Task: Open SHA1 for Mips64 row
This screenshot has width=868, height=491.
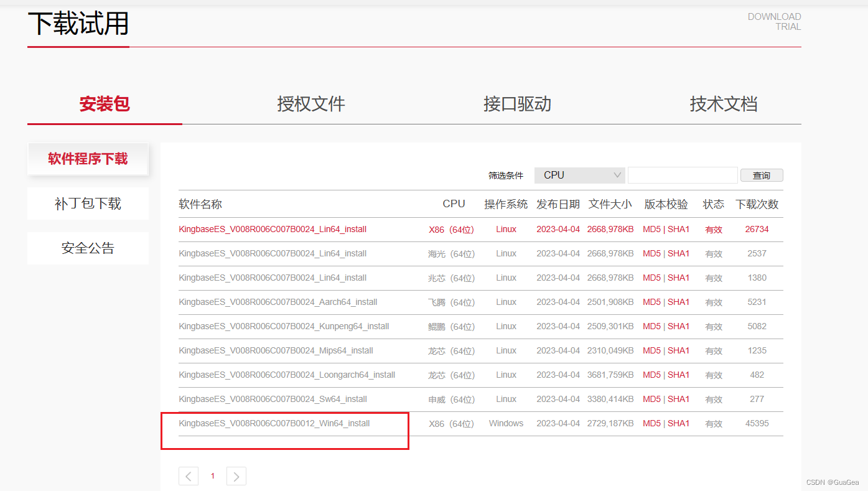Action: pos(679,350)
